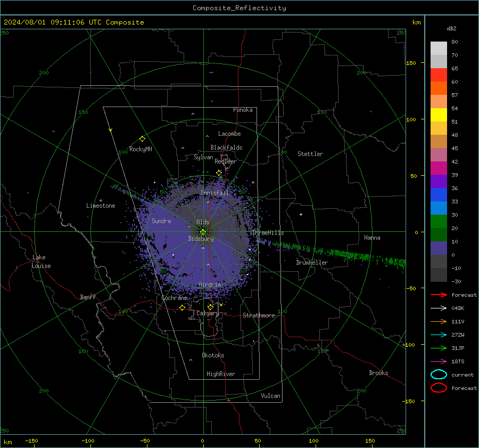
Task: Click the Blackfalds town label
Action: 226,148
